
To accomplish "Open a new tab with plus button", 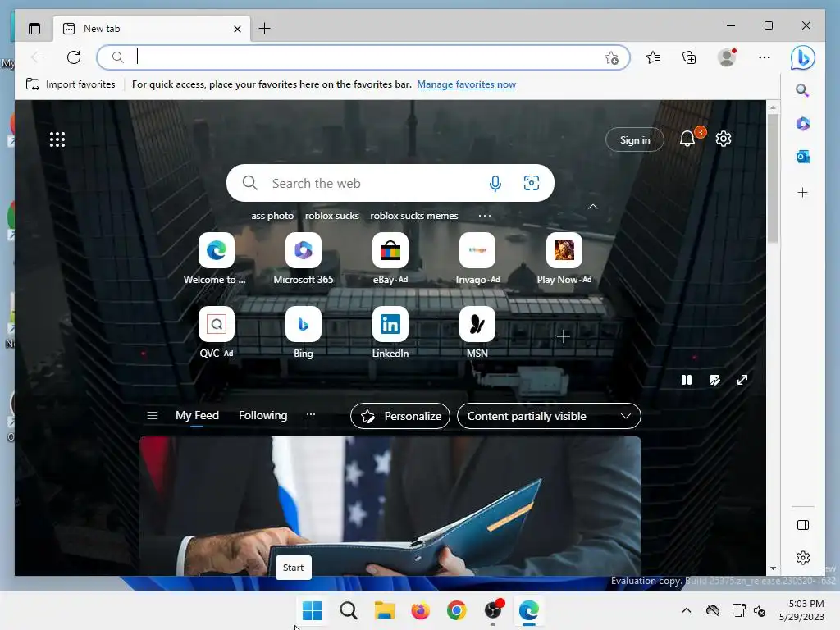I will click(265, 29).
